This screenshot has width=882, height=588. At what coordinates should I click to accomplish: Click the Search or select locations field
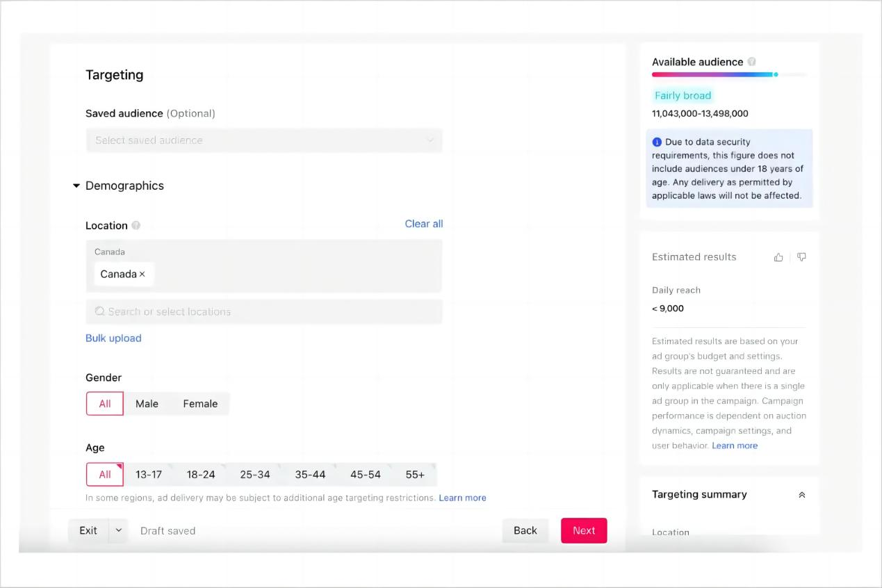[x=264, y=311]
